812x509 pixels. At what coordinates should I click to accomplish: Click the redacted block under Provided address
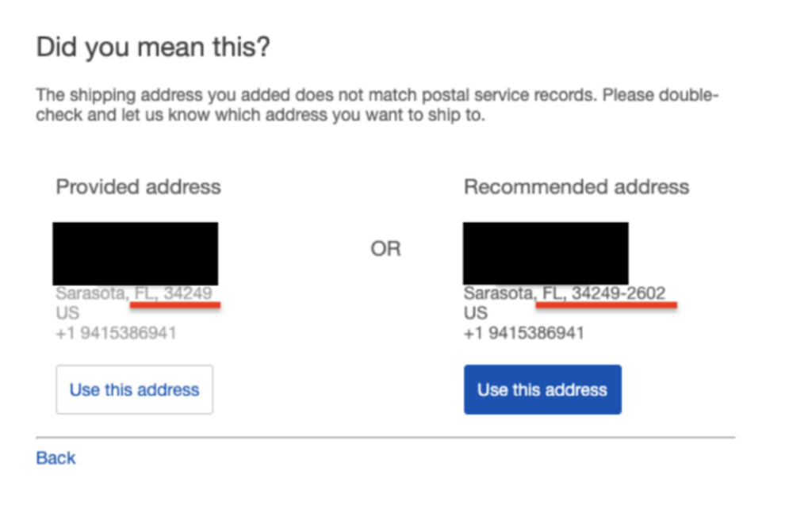click(135, 253)
